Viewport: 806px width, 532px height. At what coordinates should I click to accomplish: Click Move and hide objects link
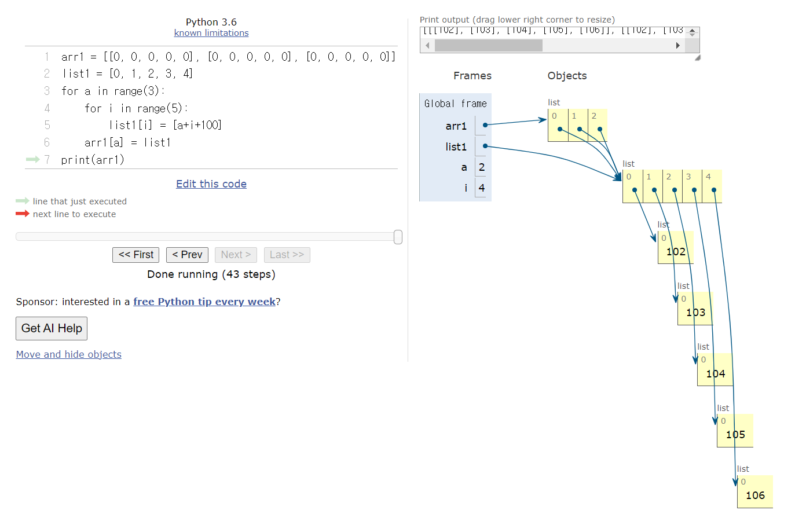click(69, 354)
